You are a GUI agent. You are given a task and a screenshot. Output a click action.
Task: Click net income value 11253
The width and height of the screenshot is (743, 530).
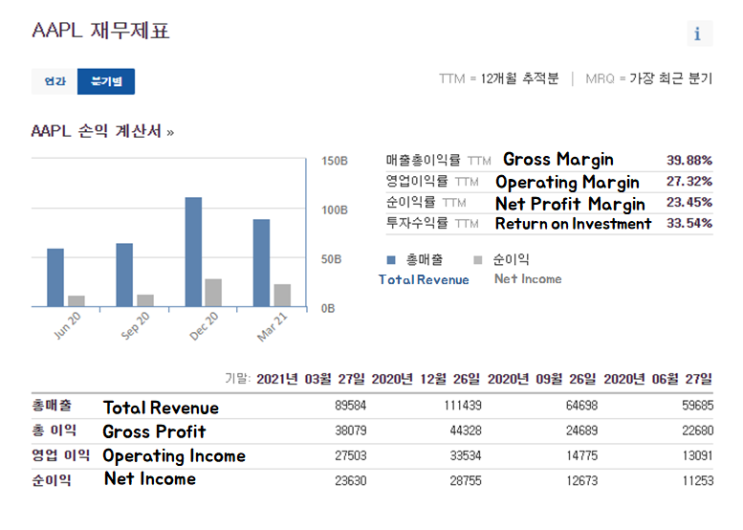(x=698, y=481)
